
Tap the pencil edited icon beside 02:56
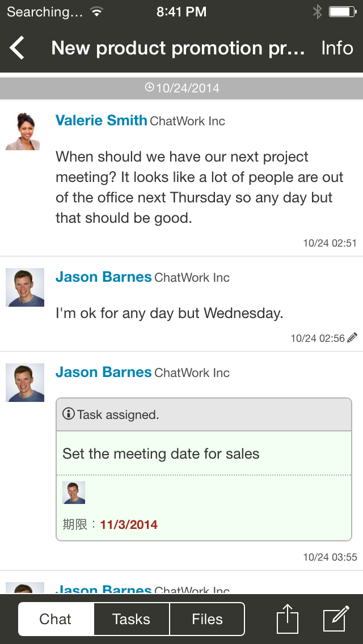(x=353, y=338)
